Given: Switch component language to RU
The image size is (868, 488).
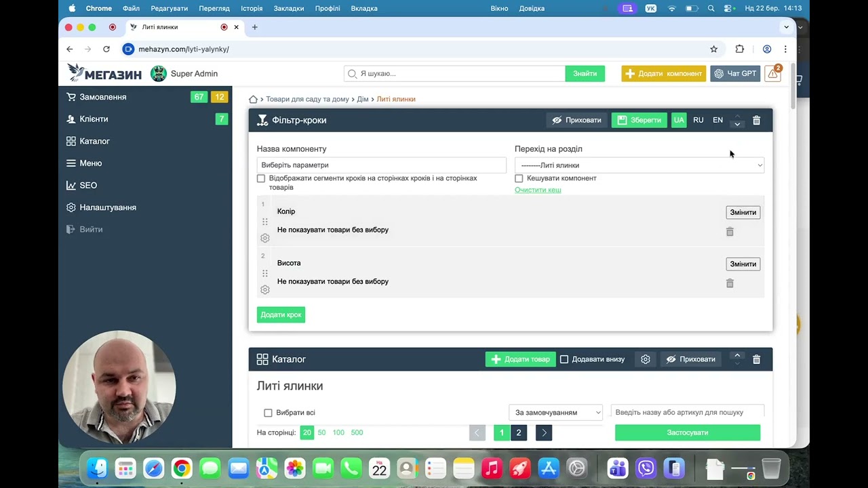Looking at the screenshot, I should (x=698, y=120).
